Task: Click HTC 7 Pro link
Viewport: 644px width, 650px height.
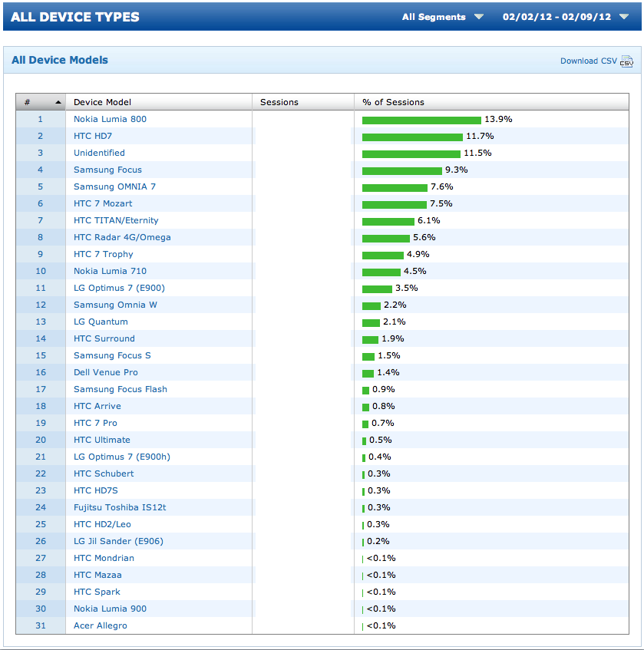Action: pos(95,424)
